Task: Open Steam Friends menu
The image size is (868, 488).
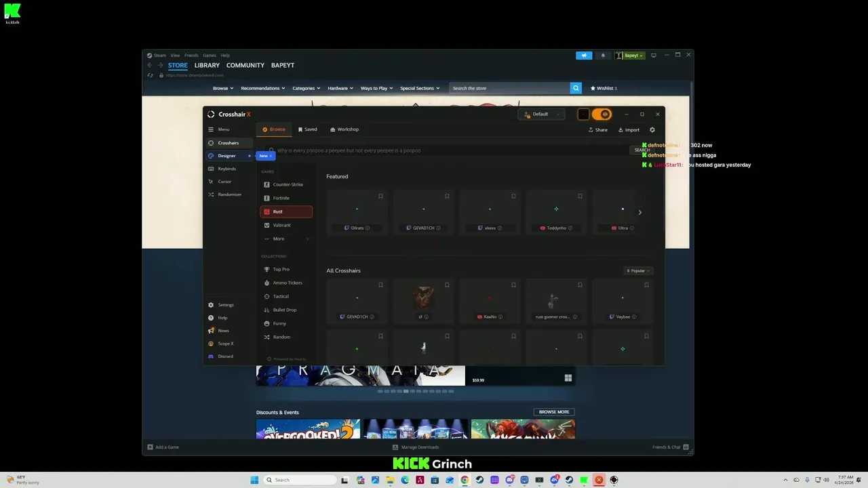Action: click(191, 56)
